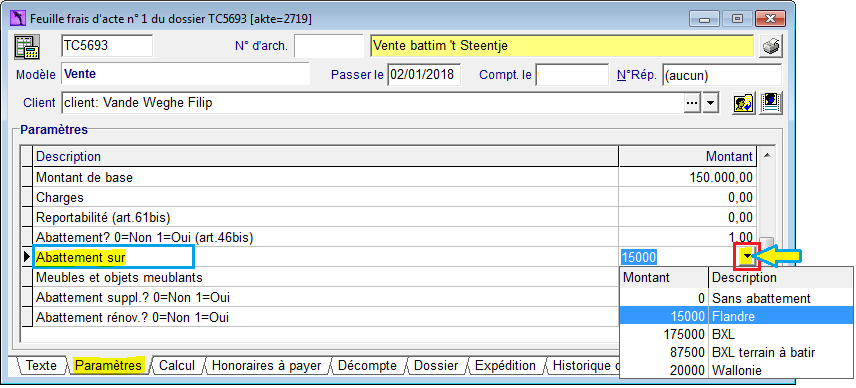Click the Vente battim 't Steentje field
The height and width of the screenshot is (388, 856).
click(562, 46)
